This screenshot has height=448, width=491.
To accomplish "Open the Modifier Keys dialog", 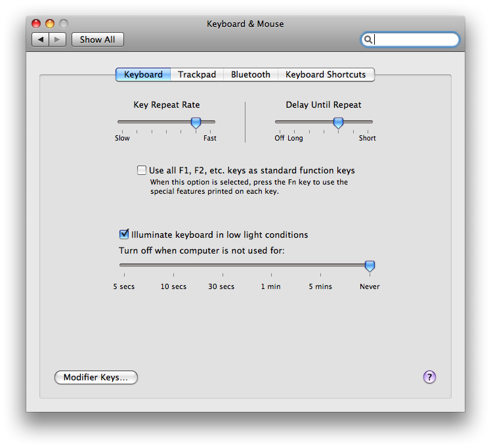I will pyautogui.click(x=96, y=378).
